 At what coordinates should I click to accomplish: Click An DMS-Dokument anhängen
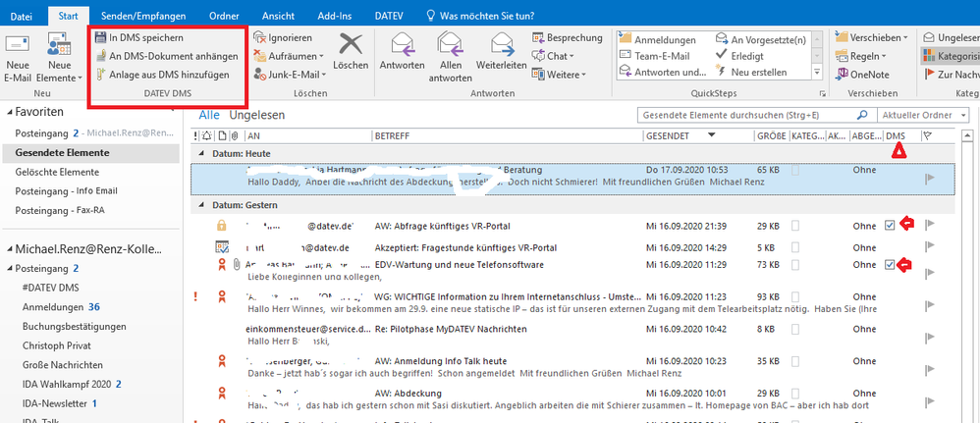pyautogui.click(x=101, y=56)
